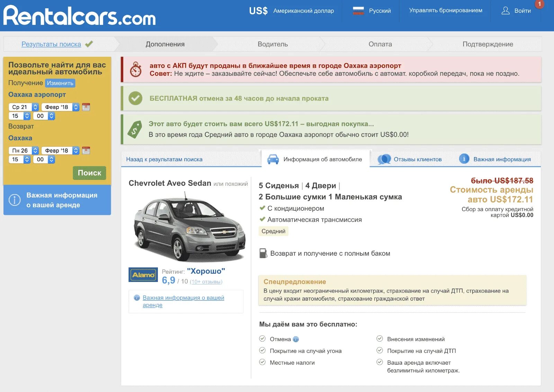Viewport: 554px width, 392px height.
Task: Click the check icon beside Покрытие на случай угона
Action: [x=262, y=350]
